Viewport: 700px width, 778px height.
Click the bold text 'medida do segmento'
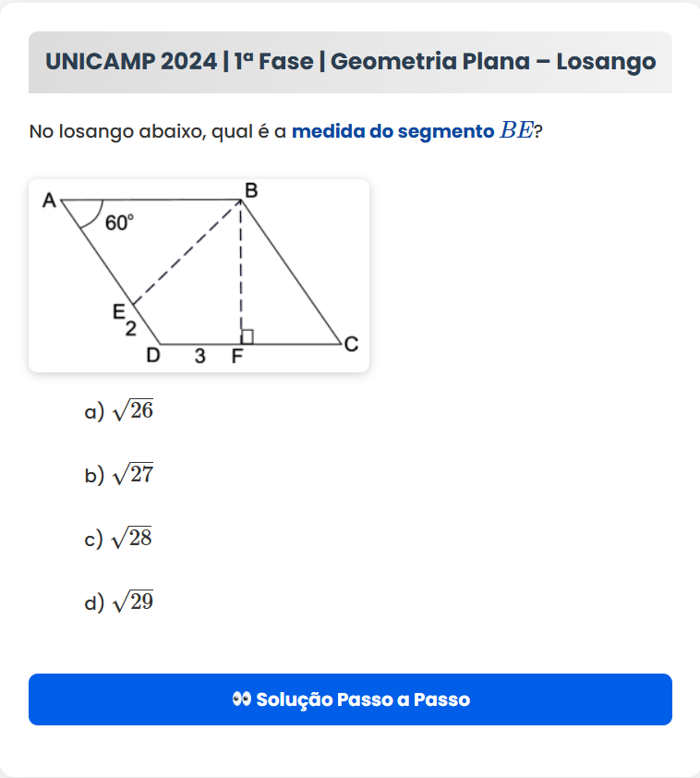(x=392, y=131)
